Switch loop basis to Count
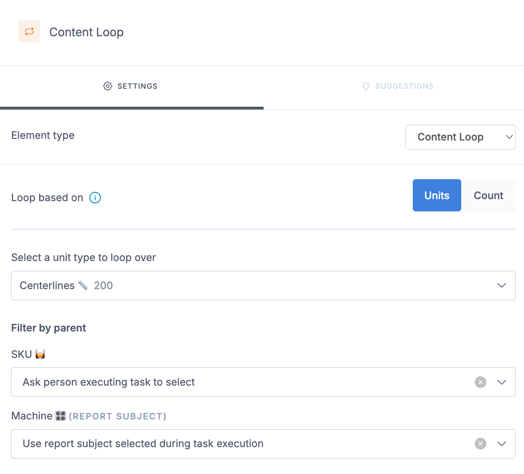The height and width of the screenshot is (474, 524). click(488, 195)
